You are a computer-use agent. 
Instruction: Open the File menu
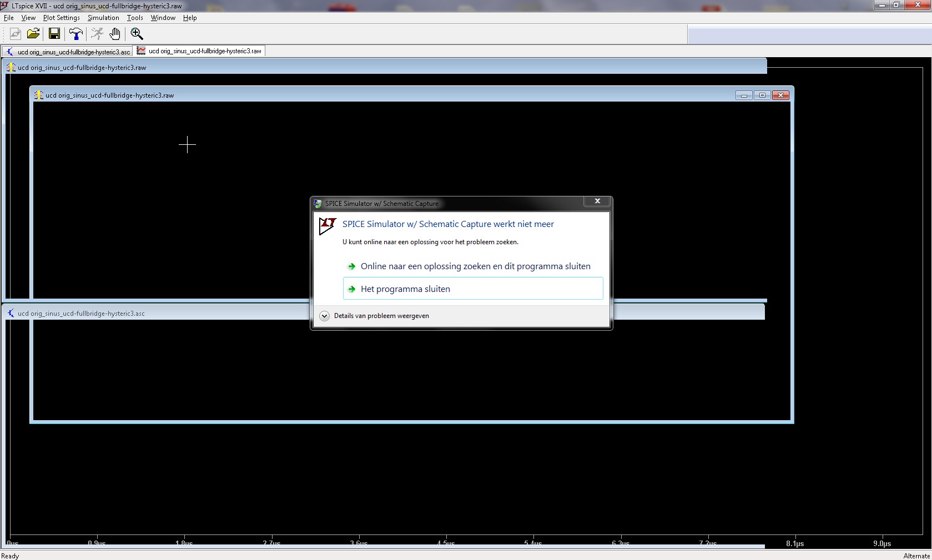coord(9,18)
